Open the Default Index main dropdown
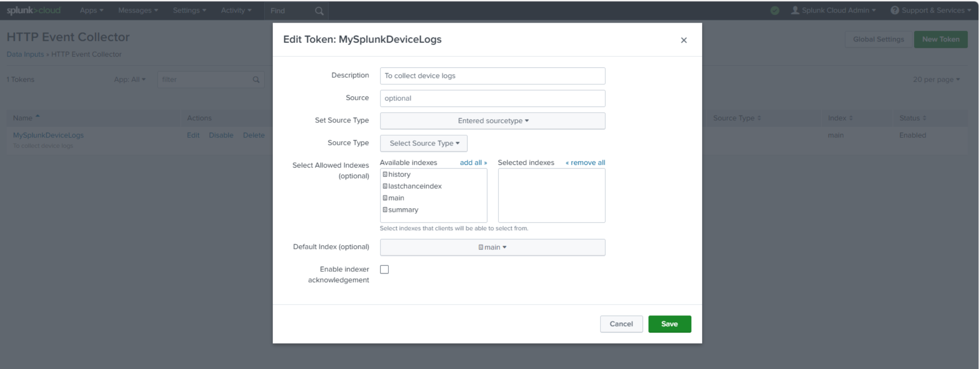The height and width of the screenshot is (369, 980). click(492, 247)
